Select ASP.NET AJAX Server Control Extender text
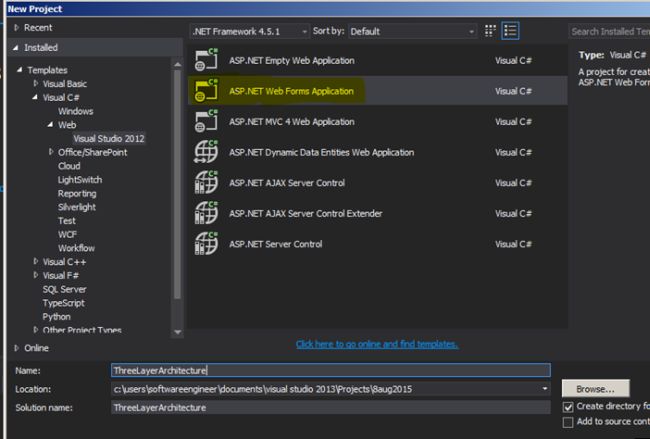Screen dimensions: 650x439 [x=306, y=213]
